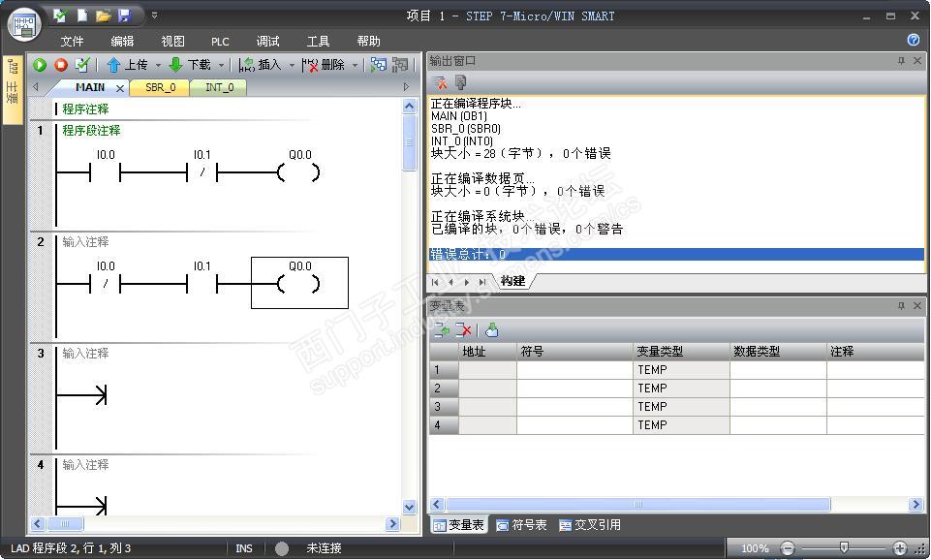
Task: Go to previous output tab arrow
Action: (451, 282)
